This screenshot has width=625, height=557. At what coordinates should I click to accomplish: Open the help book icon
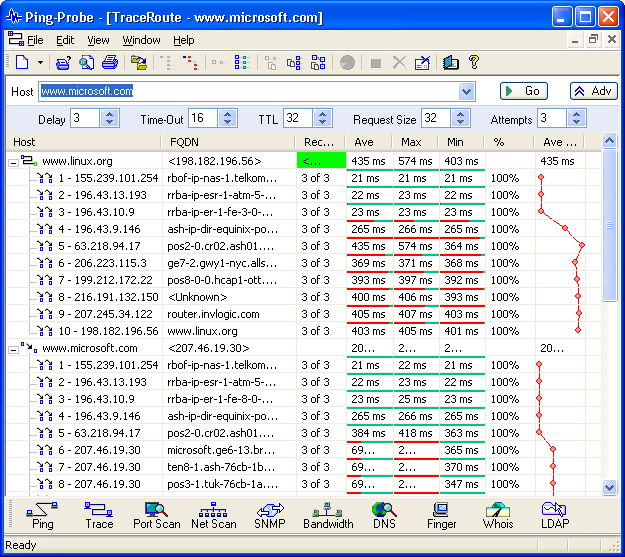point(451,63)
